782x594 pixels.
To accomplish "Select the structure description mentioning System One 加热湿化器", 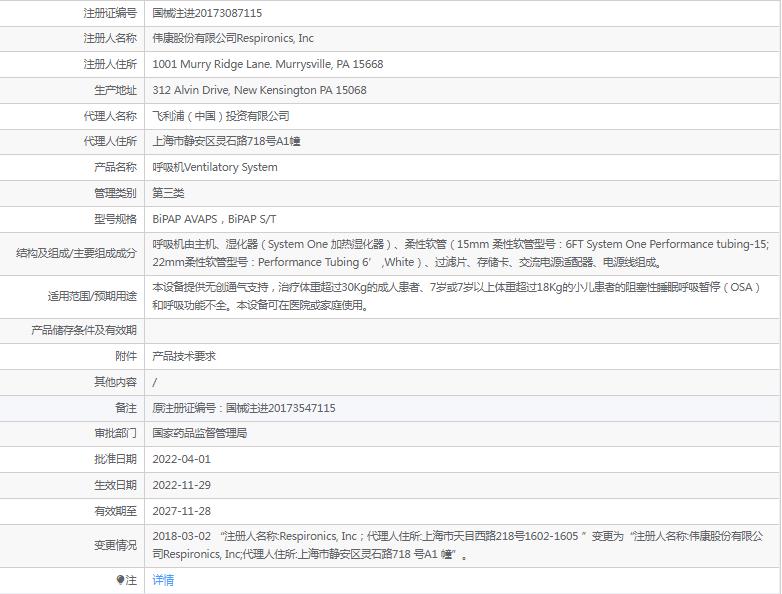I will (461, 253).
